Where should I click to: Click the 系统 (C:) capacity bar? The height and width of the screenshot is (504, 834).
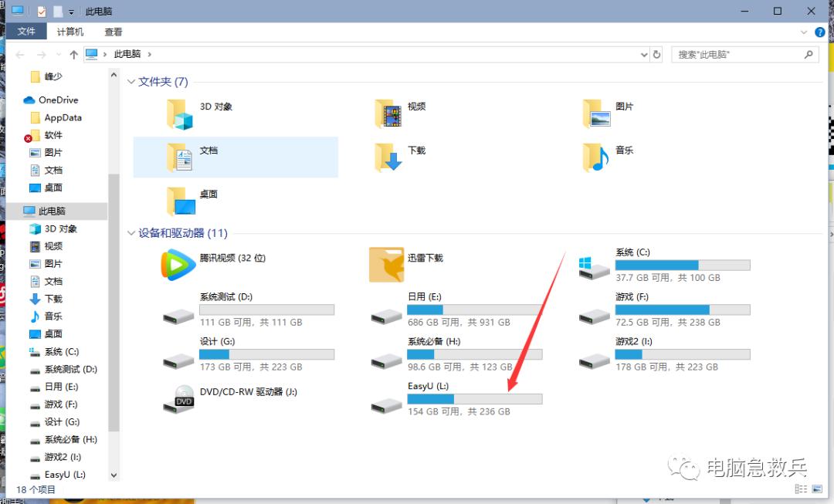[682, 265]
